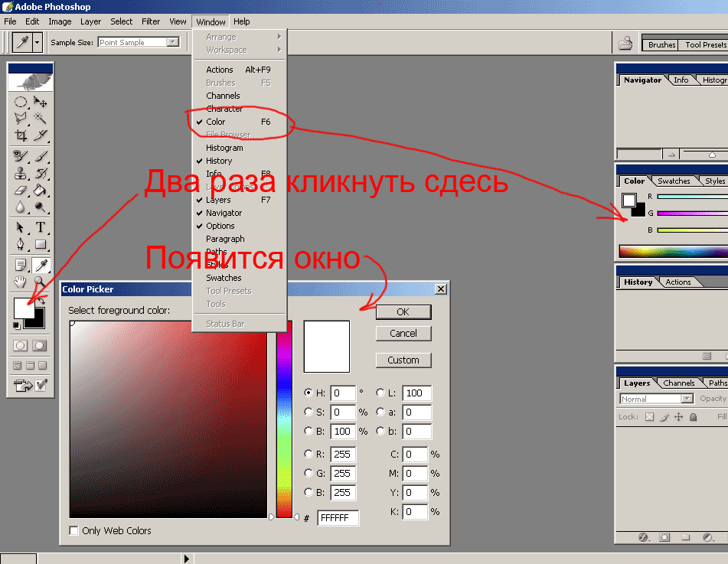
Task: Select the Color Replacement tool with eye
Action: click(21, 156)
